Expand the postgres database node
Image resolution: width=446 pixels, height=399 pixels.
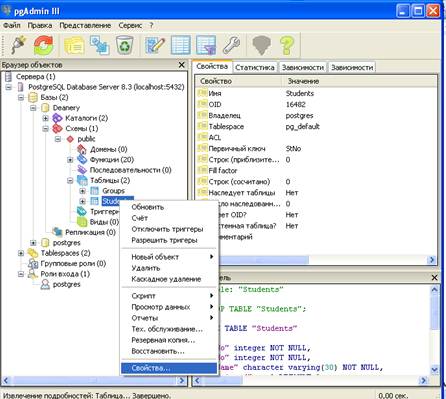(x=33, y=243)
